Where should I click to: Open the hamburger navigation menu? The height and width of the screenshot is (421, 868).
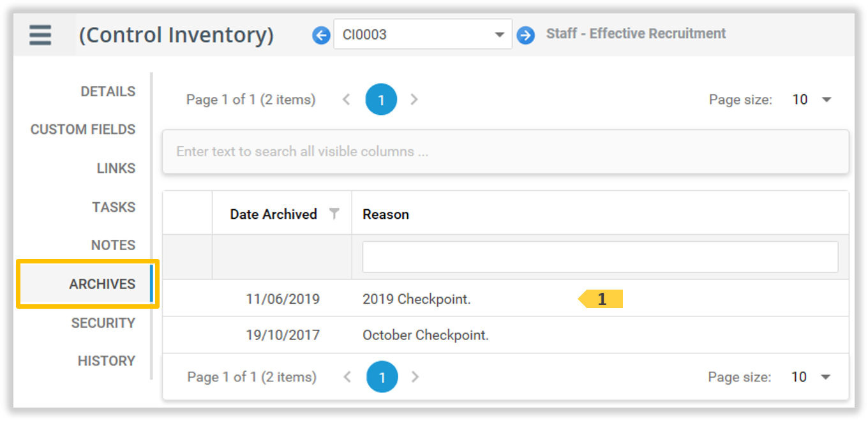point(40,34)
